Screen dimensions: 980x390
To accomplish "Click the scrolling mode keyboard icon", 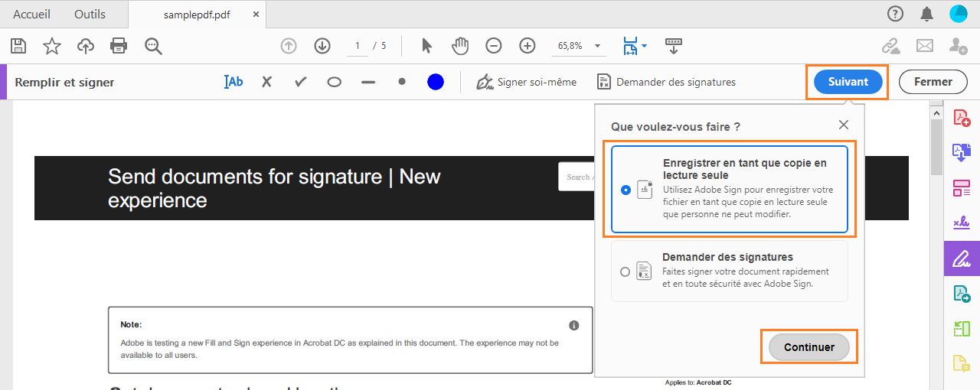I will coord(674,46).
